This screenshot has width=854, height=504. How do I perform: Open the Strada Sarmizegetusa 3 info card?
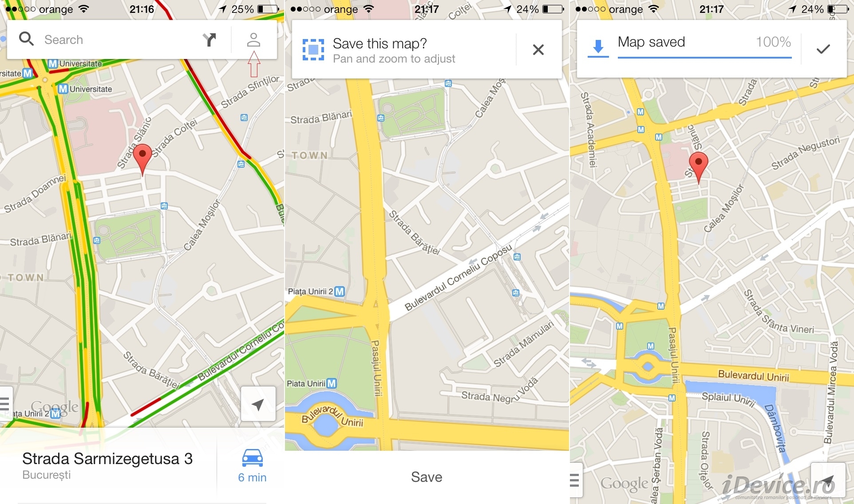click(108, 465)
